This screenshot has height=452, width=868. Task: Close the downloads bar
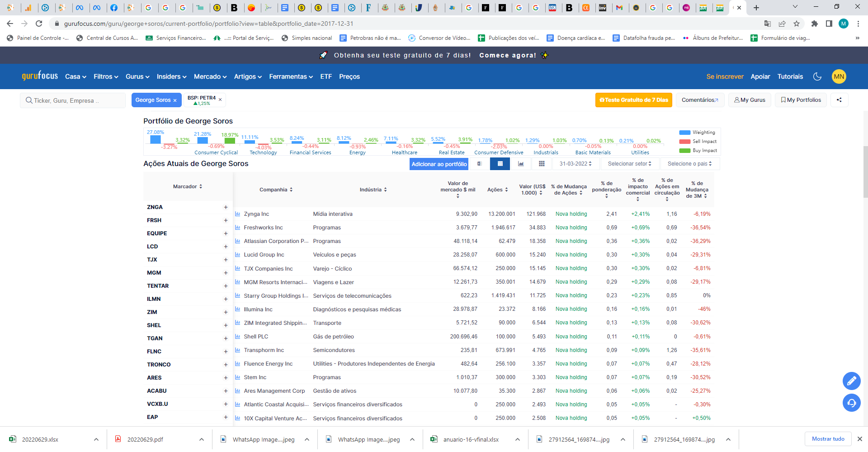(860, 439)
